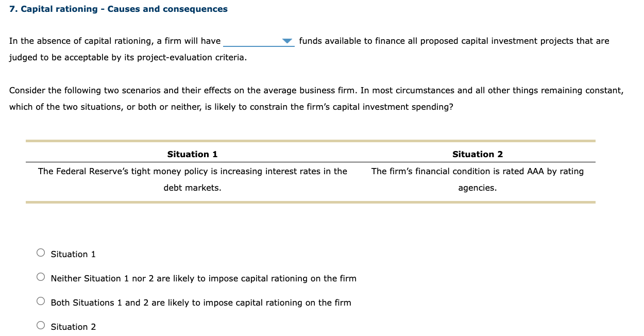Screen dimensions: 644x336
Task: Click the 'Situation 2' table column header
Action: [x=478, y=154]
